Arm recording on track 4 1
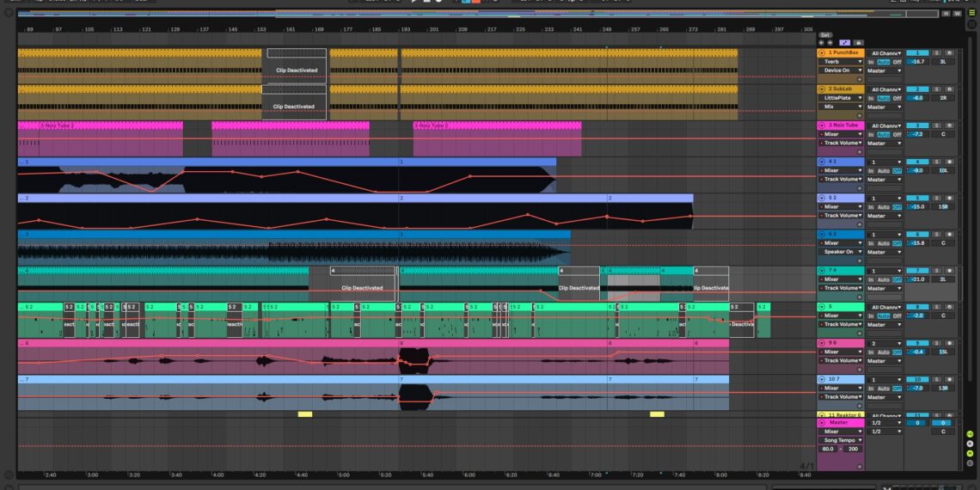Image resolution: width=980 pixels, height=490 pixels. (949, 162)
